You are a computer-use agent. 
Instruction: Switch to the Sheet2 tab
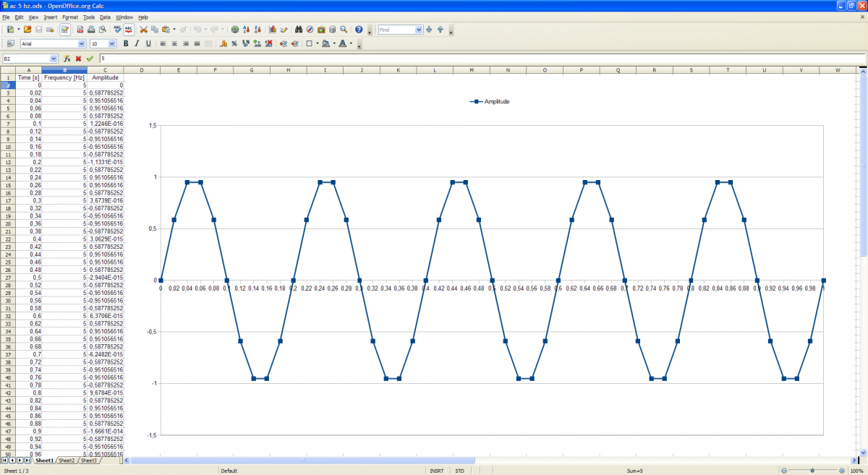pos(67,461)
